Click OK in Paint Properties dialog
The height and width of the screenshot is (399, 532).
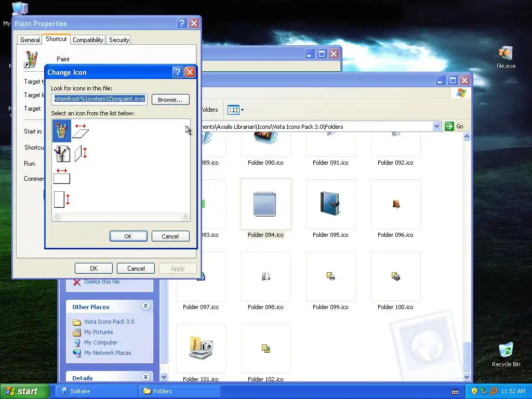[x=94, y=269]
